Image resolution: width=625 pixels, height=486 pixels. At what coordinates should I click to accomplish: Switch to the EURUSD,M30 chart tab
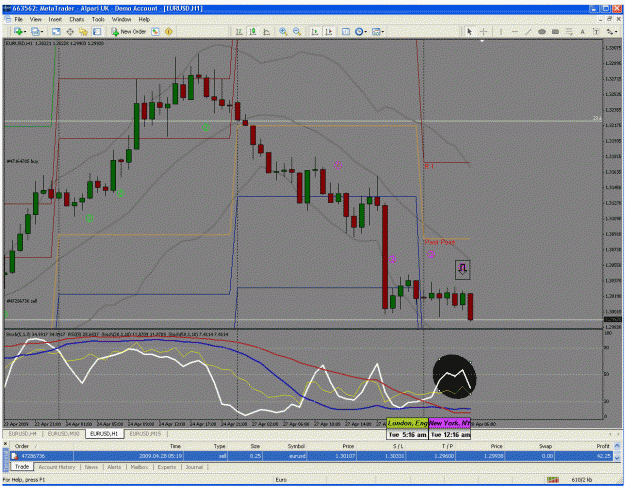63,433
